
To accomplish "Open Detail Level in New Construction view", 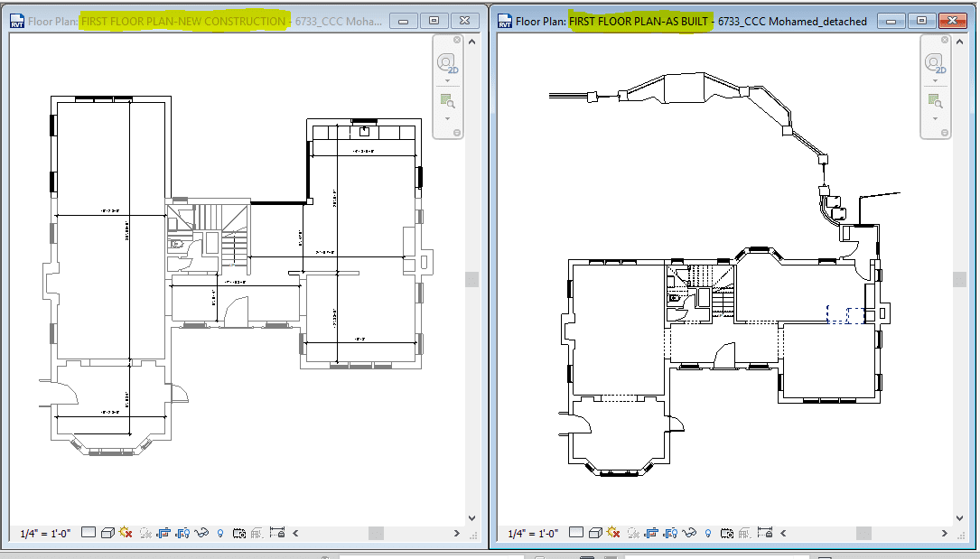I will tap(88, 533).
